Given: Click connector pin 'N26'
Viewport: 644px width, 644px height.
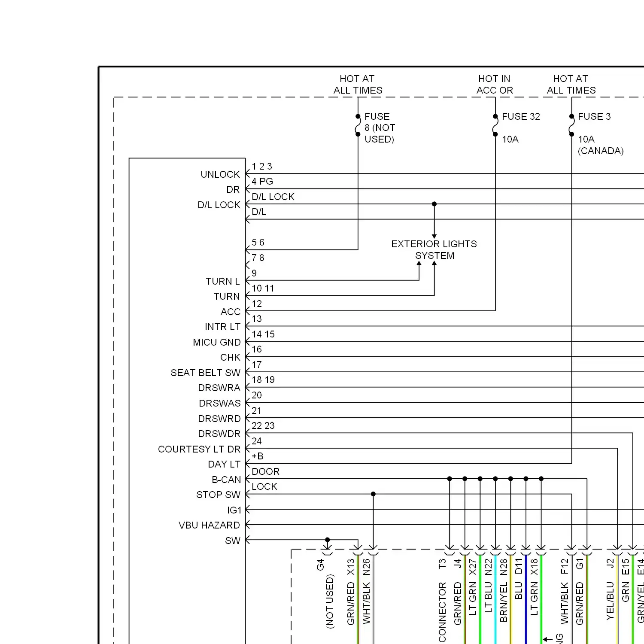Looking at the screenshot, I should (366, 567).
